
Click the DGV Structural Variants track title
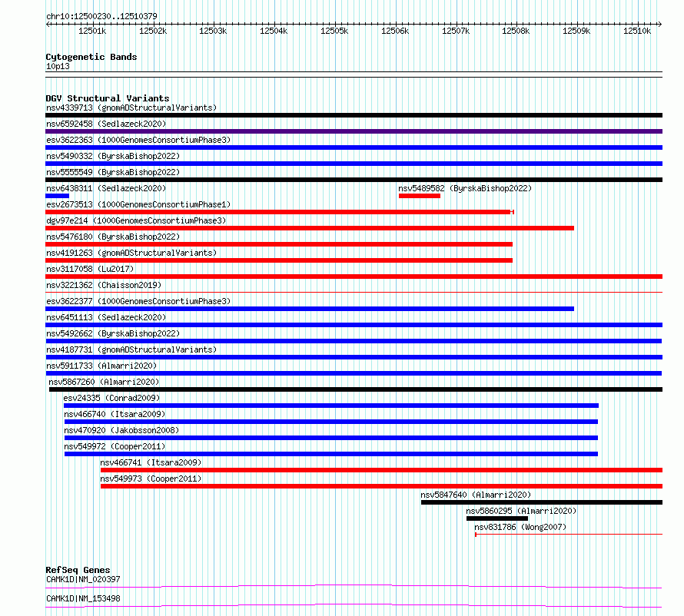click(x=108, y=98)
